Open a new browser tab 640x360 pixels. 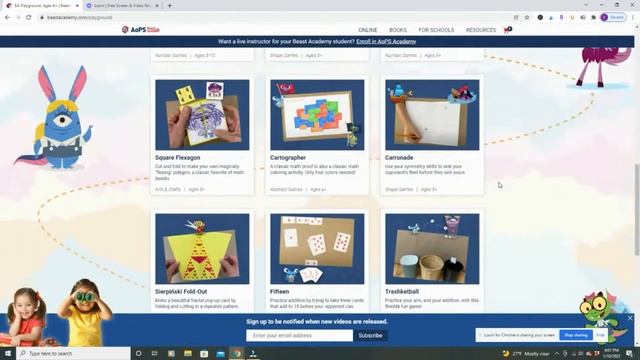169,6
